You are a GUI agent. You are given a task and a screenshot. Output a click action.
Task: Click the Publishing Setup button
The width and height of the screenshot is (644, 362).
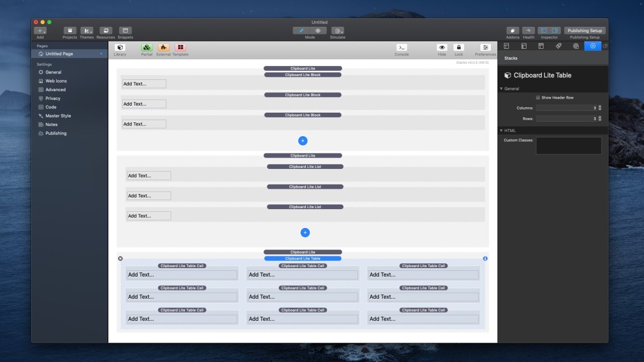584,30
